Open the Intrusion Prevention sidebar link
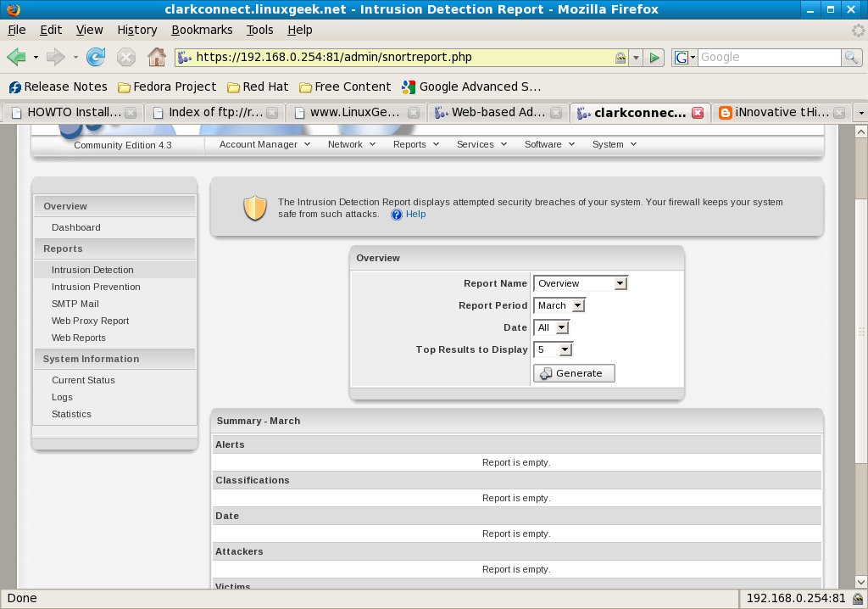Viewport: 868px width, 609px height. point(96,287)
